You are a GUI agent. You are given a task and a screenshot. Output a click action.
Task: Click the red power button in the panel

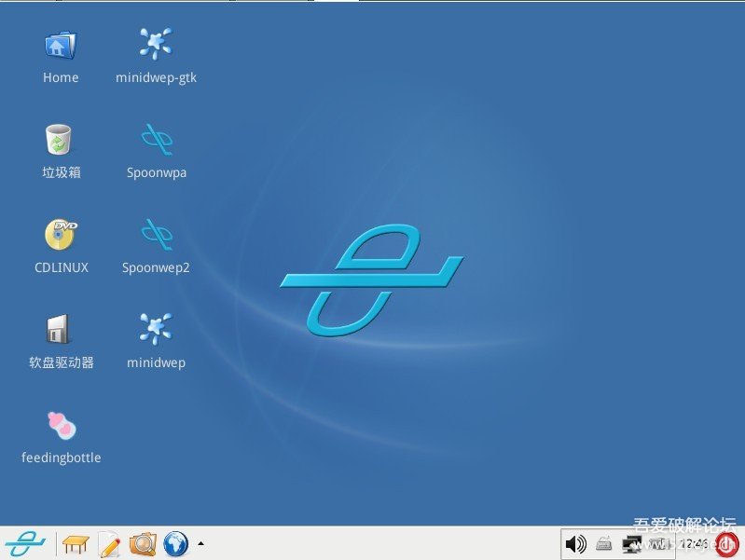point(727,544)
